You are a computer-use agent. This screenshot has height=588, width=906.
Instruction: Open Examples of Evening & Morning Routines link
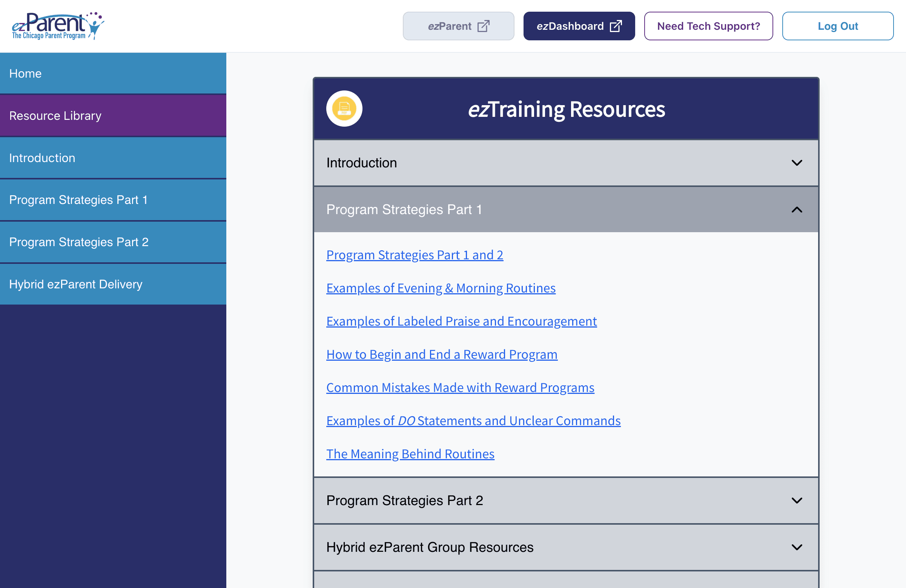[x=441, y=288]
